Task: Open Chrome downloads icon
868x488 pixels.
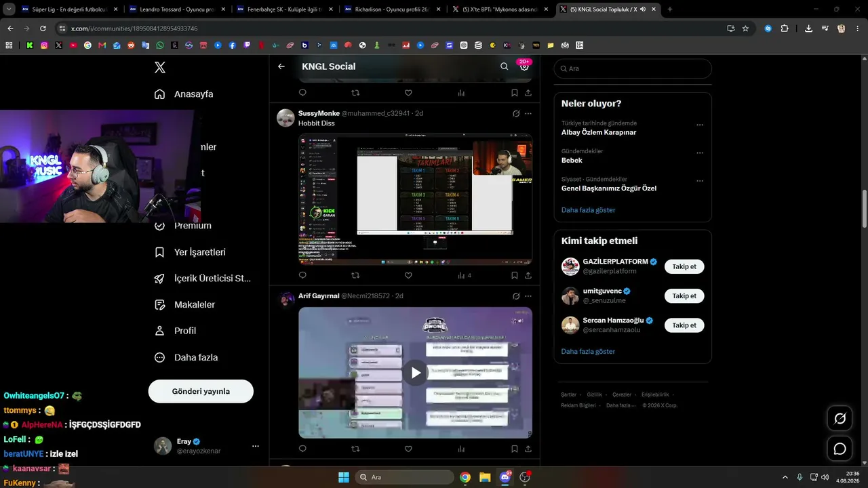Action: click(808, 28)
